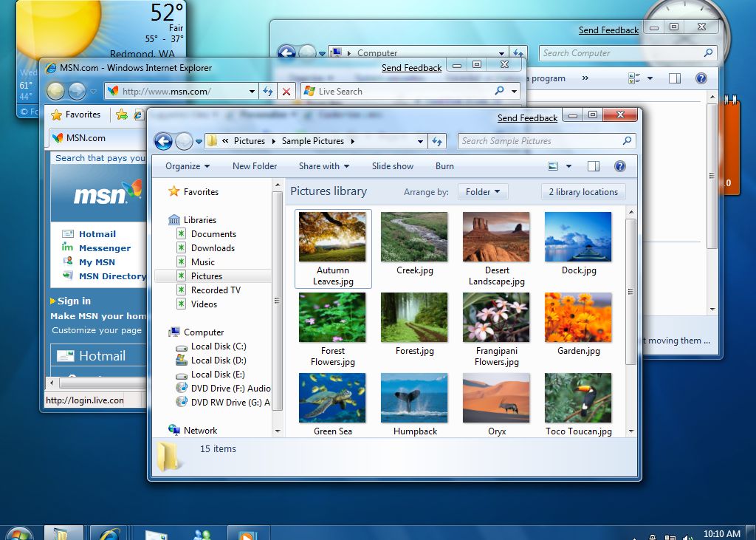Open the Share with dropdown
Screen dimensions: 756x540
point(324,166)
